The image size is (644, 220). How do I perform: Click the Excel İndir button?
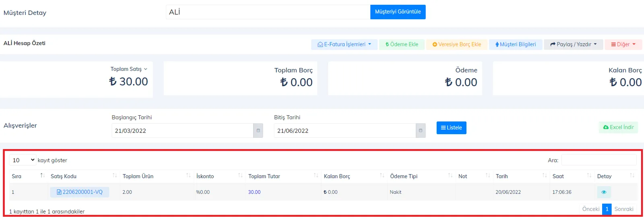[618, 127]
